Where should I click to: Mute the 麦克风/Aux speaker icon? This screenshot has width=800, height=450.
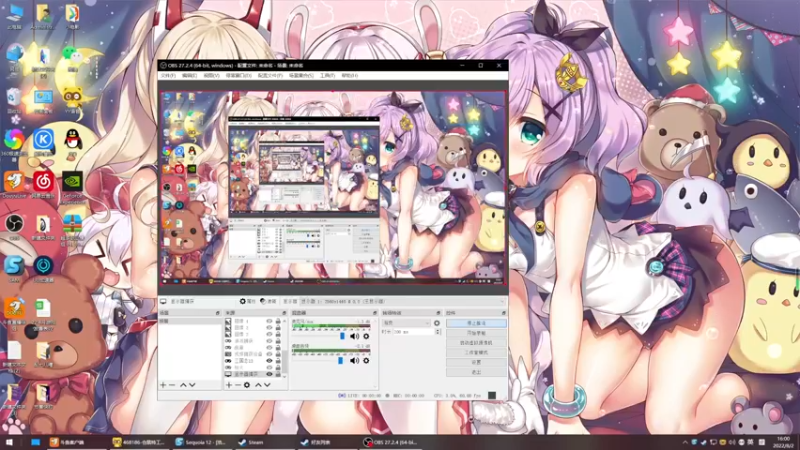(x=355, y=336)
